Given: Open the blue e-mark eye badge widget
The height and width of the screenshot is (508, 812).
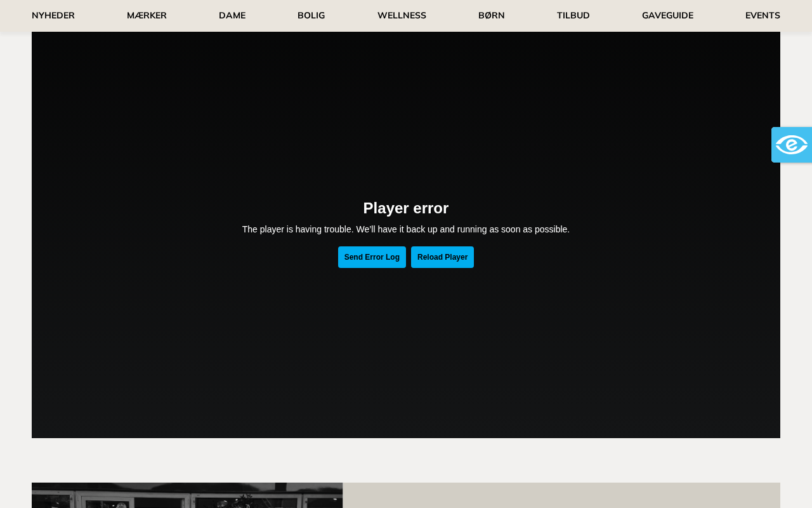Looking at the screenshot, I should coord(792,145).
